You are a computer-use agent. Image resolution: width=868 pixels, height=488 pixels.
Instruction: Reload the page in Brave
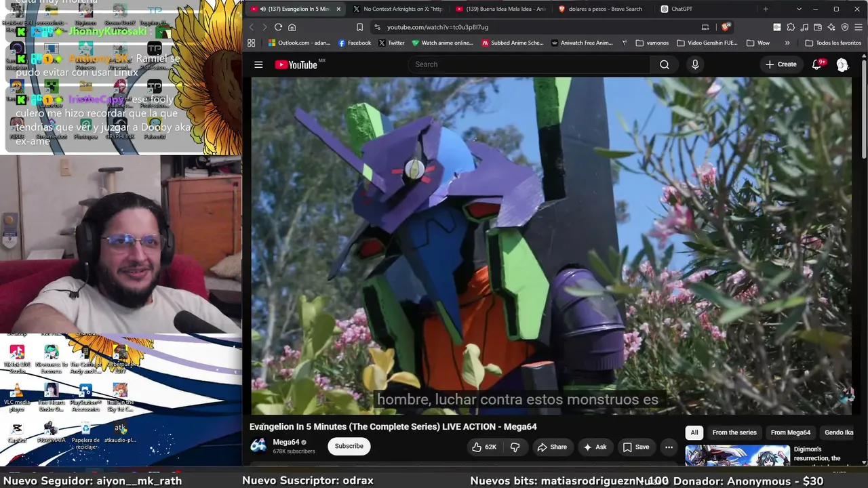click(278, 27)
